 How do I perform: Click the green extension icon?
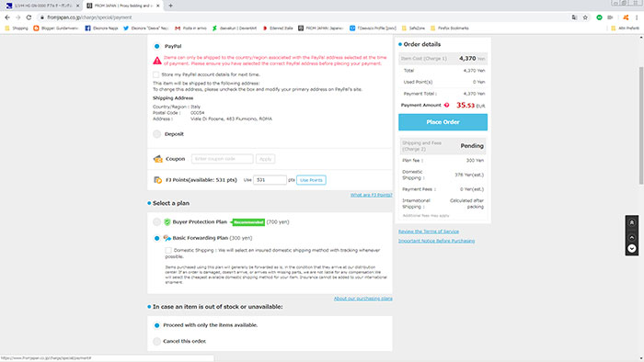point(599,17)
